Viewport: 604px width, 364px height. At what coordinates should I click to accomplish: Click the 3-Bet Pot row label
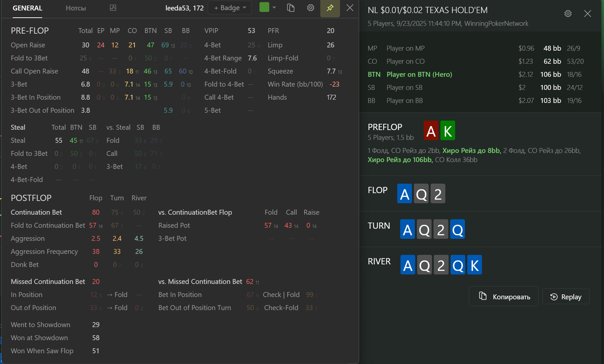[x=172, y=239]
